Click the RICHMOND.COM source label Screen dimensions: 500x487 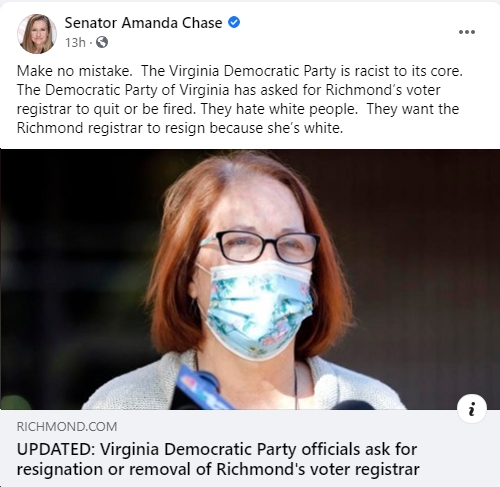pos(67,427)
